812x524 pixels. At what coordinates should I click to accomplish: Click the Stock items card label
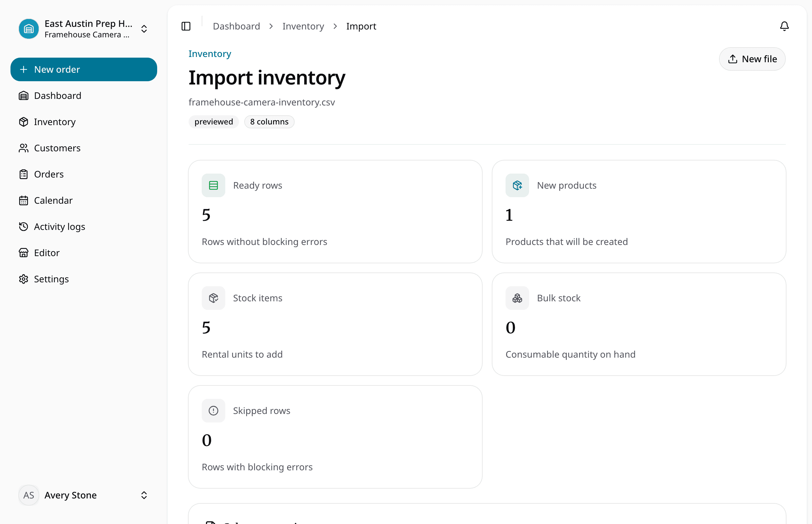click(257, 298)
